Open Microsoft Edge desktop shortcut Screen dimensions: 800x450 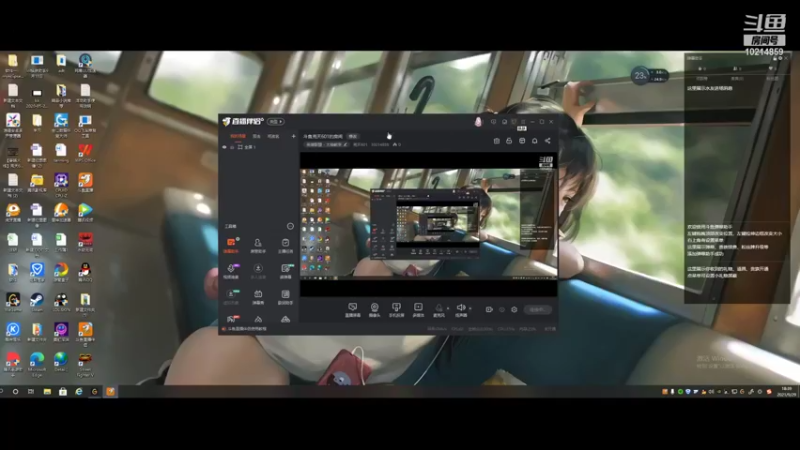pos(37,364)
